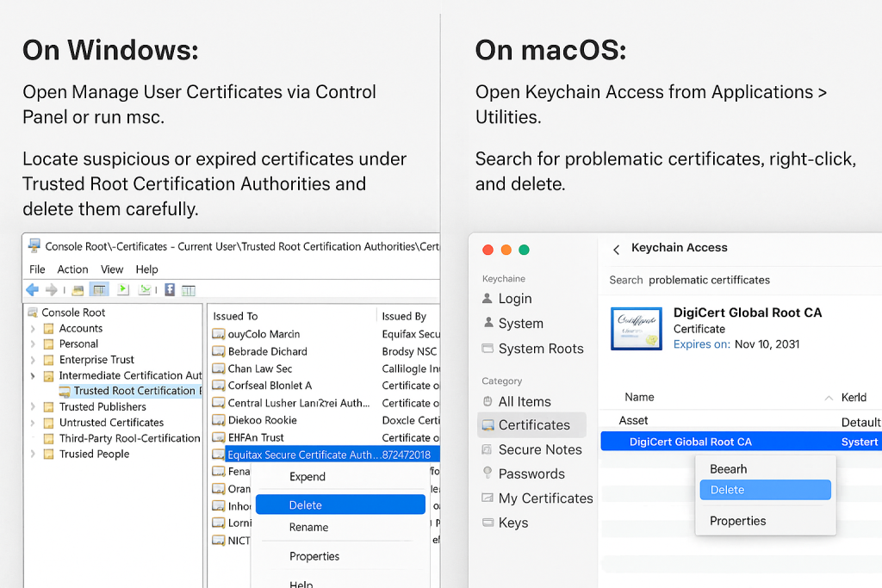882x588 pixels.
Task: Select the System keychain in sidebar
Action: click(520, 323)
